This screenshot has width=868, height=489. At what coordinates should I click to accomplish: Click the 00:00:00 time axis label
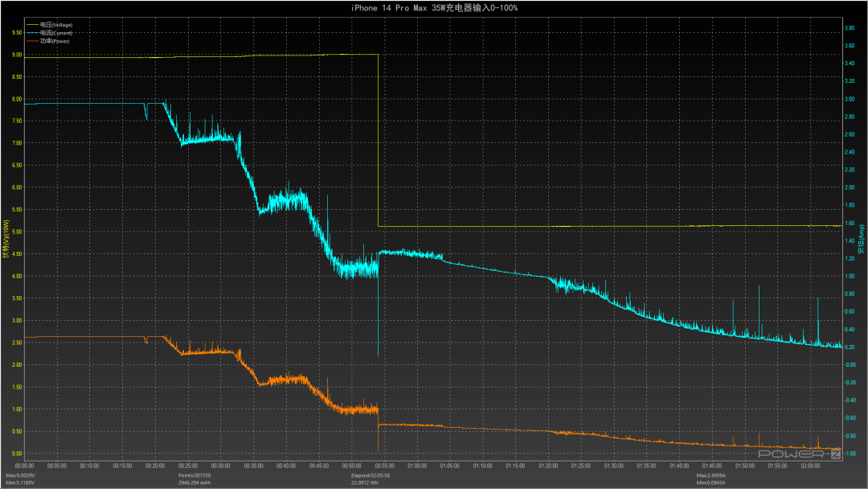coord(24,466)
